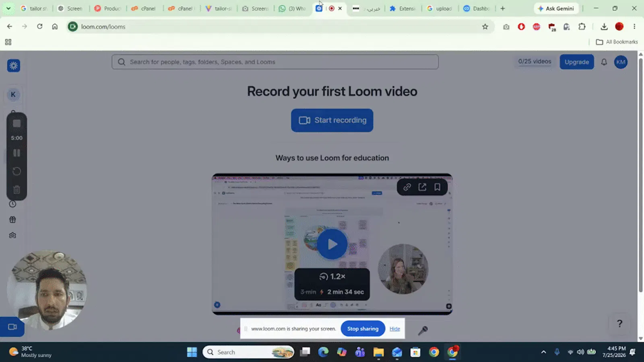
Task: Reload the page
Action: coord(39,27)
